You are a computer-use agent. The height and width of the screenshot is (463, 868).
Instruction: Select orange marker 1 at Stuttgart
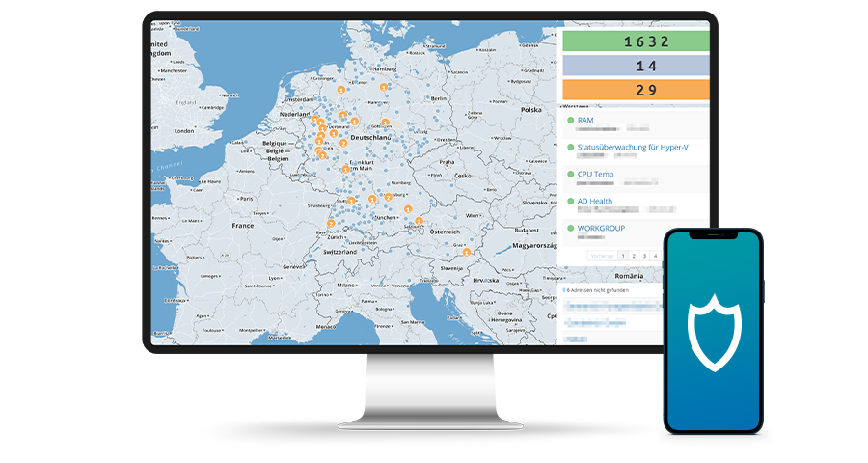coord(351,201)
